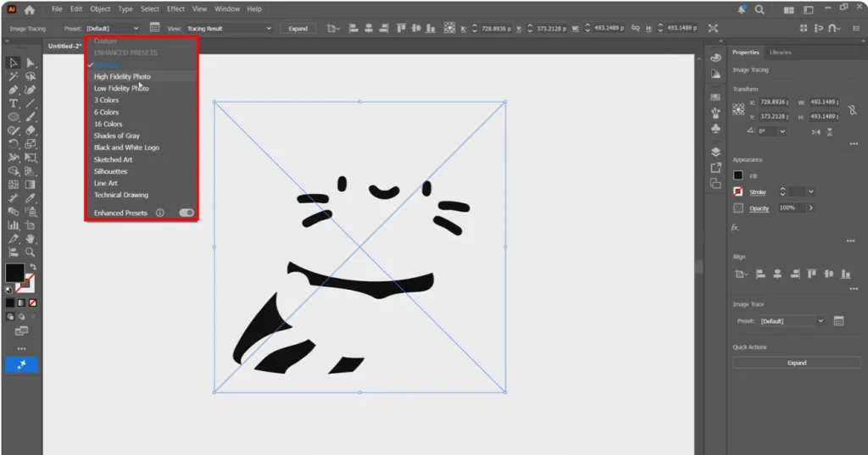Select the Column Graph tool
Screen dimensions: 868x455
[x=14, y=225]
